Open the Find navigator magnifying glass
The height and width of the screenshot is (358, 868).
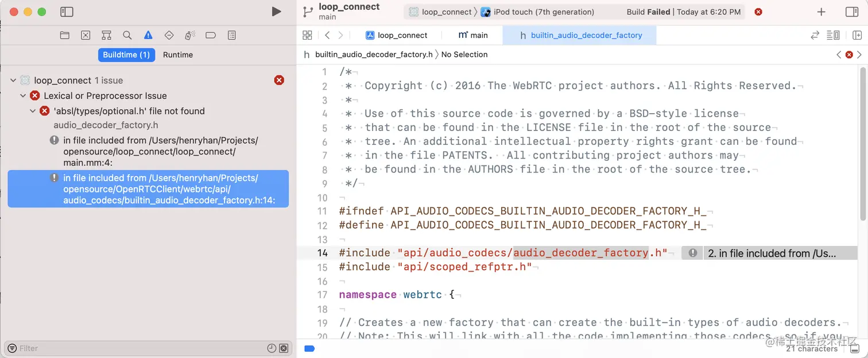[126, 35]
